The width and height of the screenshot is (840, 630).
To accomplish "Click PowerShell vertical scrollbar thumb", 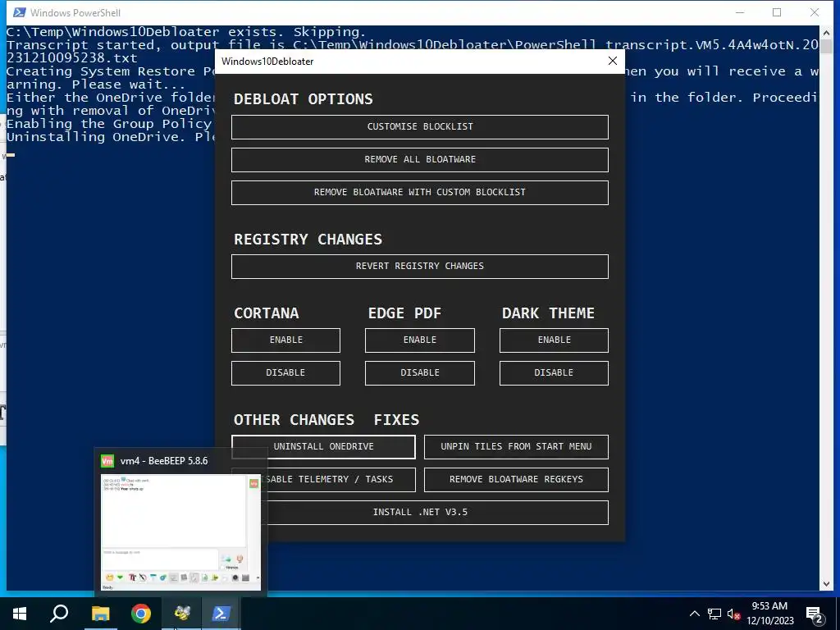I will [x=826, y=46].
